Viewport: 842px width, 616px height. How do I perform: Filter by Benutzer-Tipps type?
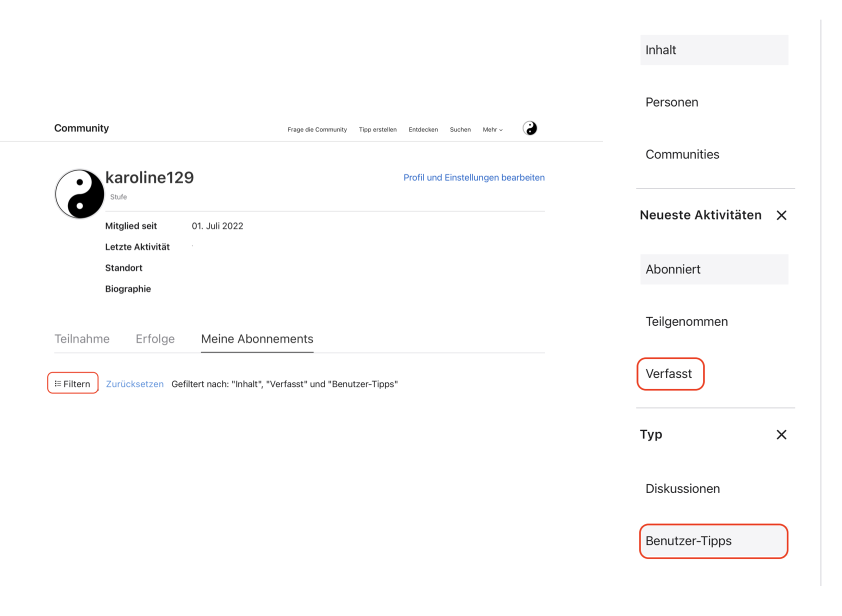pyautogui.click(x=713, y=541)
